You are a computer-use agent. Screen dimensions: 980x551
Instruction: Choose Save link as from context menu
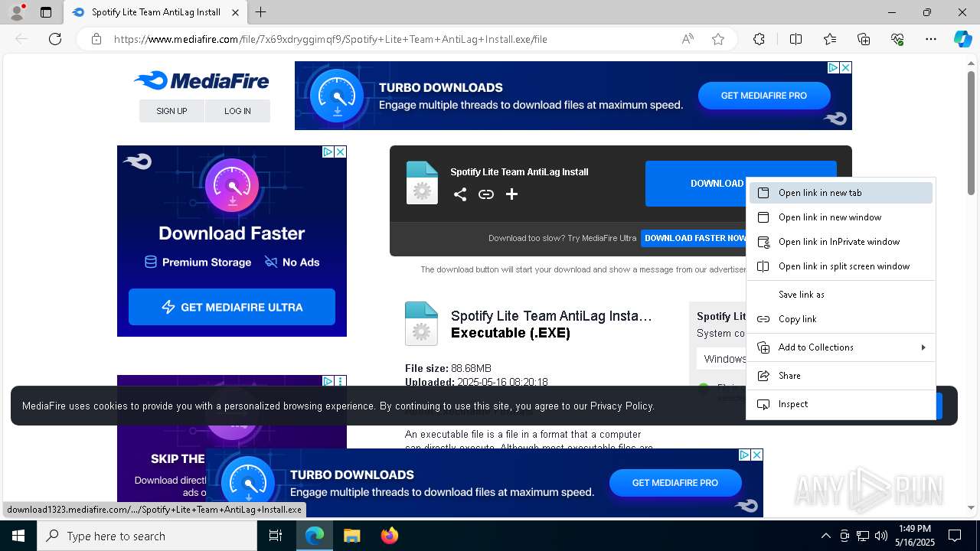tap(841, 295)
